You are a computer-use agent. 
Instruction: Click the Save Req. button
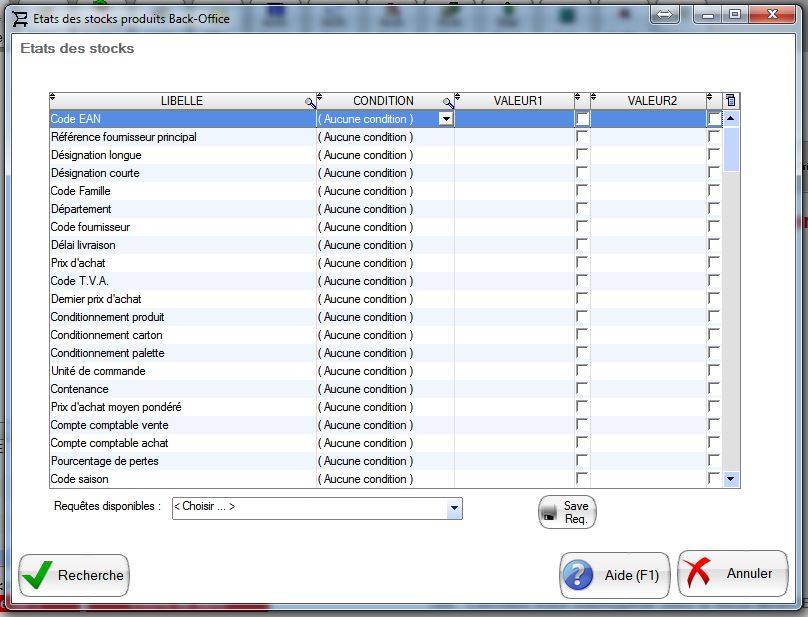pos(567,513)
